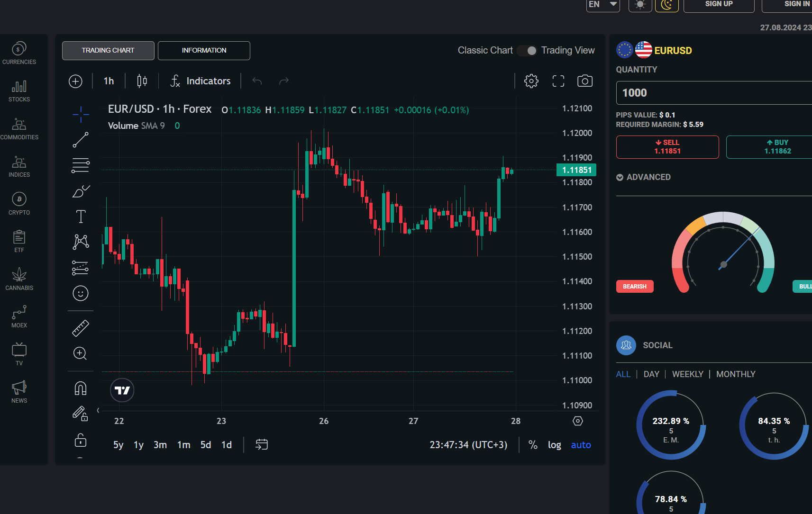Enable dark mode moon toggle
The image size is (812, 514).
[x=666, y=5]
